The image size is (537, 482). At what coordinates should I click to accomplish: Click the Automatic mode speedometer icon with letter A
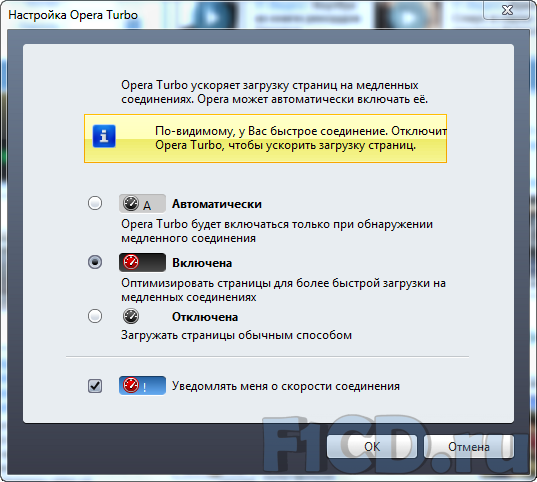click(x=142, y=203)
